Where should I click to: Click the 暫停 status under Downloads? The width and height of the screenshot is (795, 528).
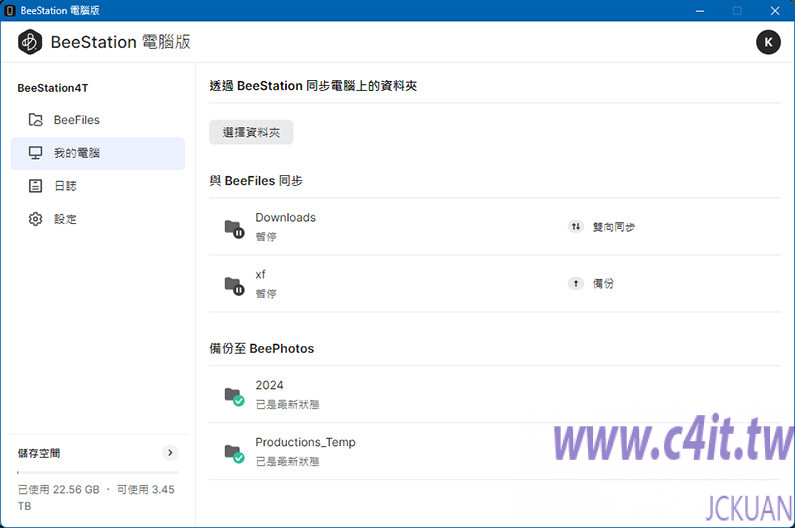point(266,237)
